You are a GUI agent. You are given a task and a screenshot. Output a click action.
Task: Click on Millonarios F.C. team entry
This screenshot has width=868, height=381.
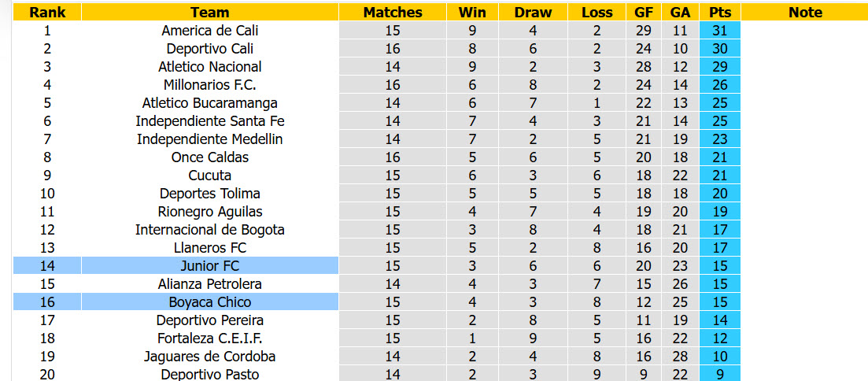point(210,85)
